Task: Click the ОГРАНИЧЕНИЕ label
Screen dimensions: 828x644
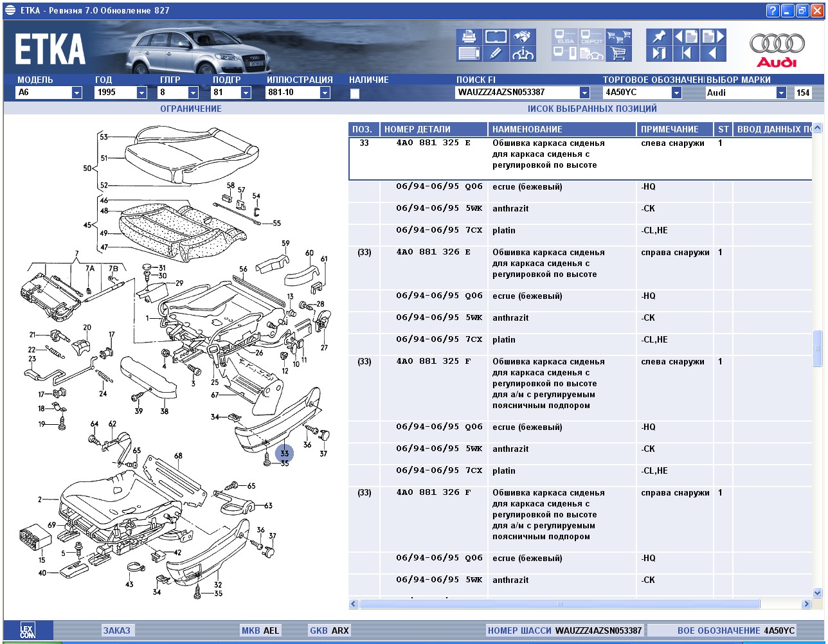Action: [x=191, y=109]
